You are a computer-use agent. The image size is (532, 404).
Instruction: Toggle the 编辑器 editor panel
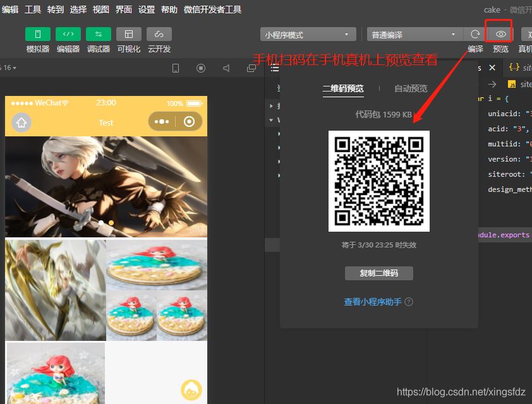point(68,34)
